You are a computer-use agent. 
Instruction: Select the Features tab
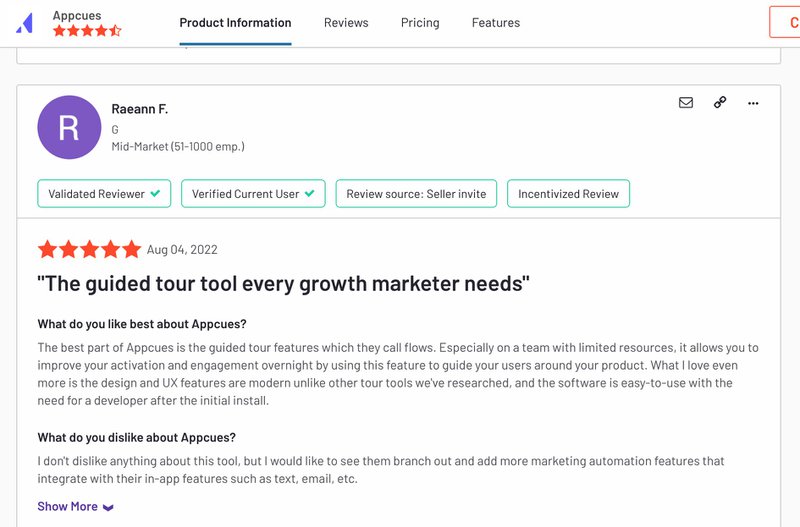pos(496,23)
